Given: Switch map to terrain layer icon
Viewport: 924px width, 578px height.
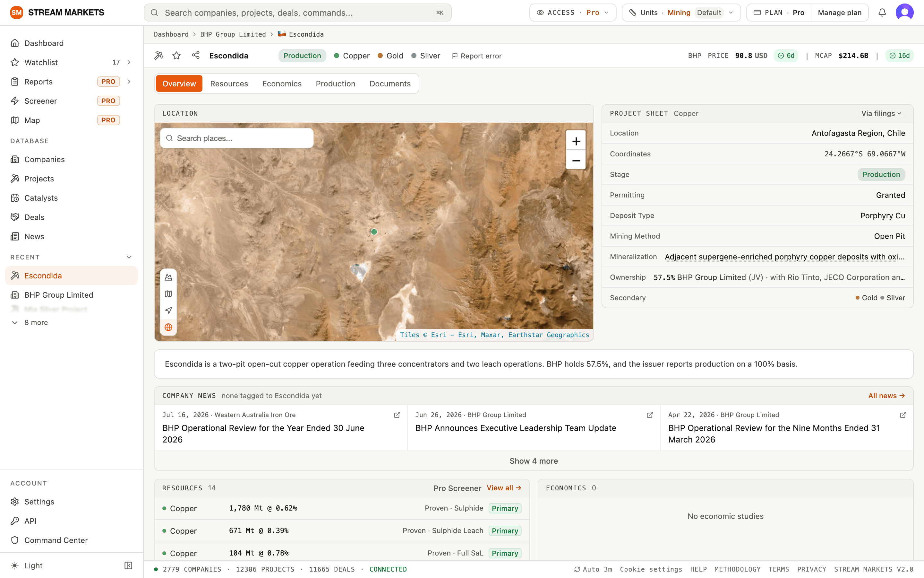Looking at the screenshot, I should [168, 277].
